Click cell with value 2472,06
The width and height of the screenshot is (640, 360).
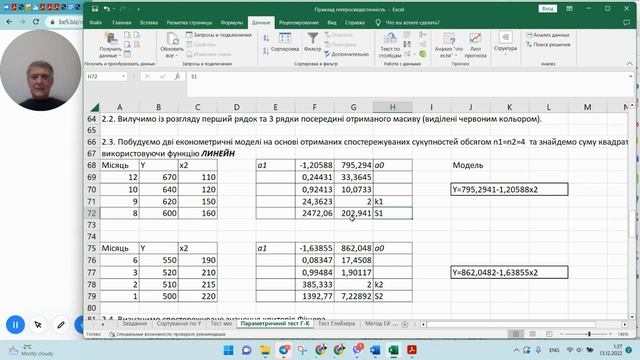[x=314, y=213]
